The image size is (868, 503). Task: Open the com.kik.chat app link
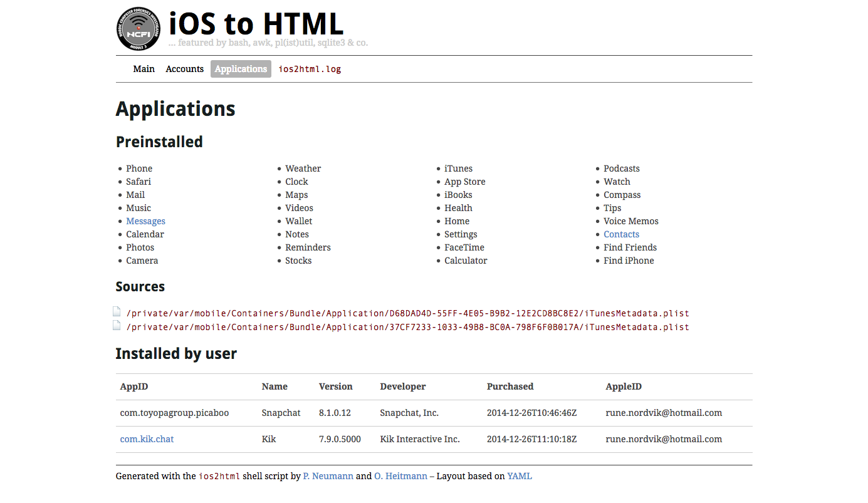tap(147, 439)
